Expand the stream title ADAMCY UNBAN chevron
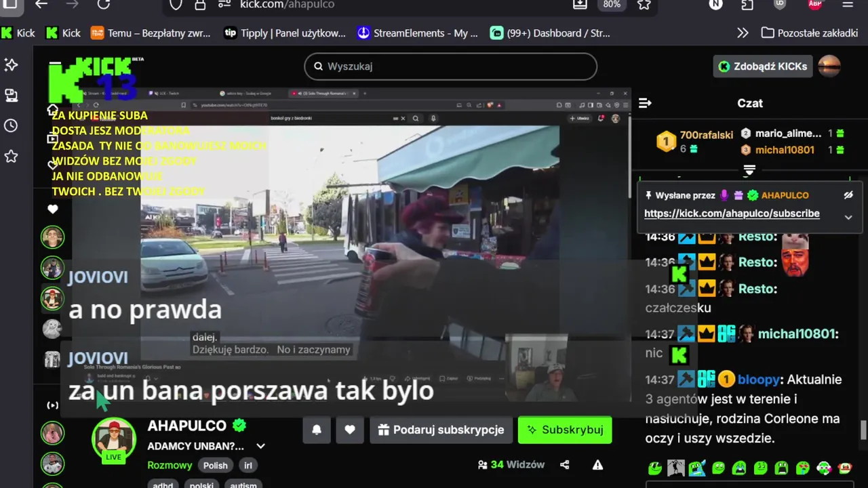This screenshot has width=868, height=488. (x=260, y=446)
